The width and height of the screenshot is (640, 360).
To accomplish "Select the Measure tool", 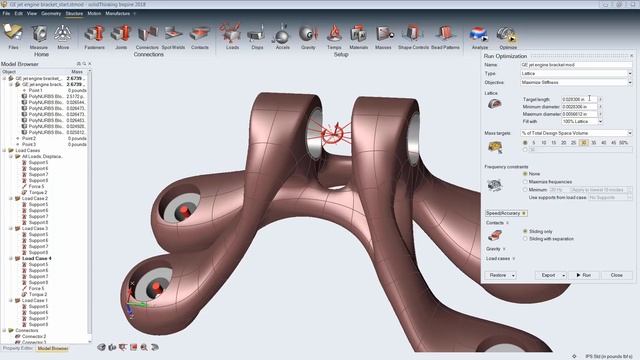I will pos(39,34).
